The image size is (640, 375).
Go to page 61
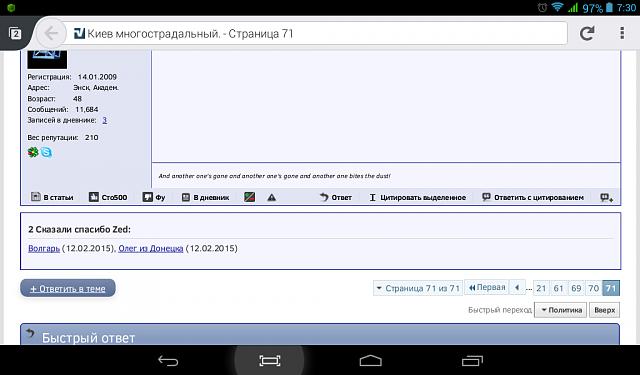[x=558, y=288]
